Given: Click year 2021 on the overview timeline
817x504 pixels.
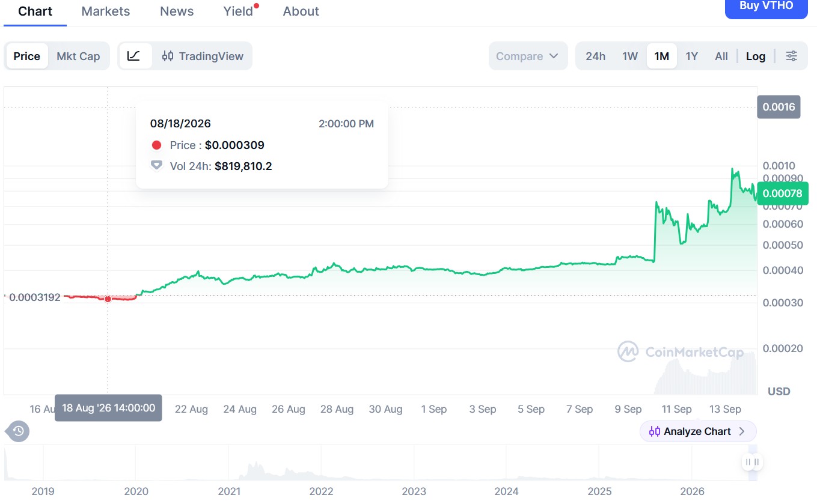Looking at the screenshot, I should click(x=228, y=491).
